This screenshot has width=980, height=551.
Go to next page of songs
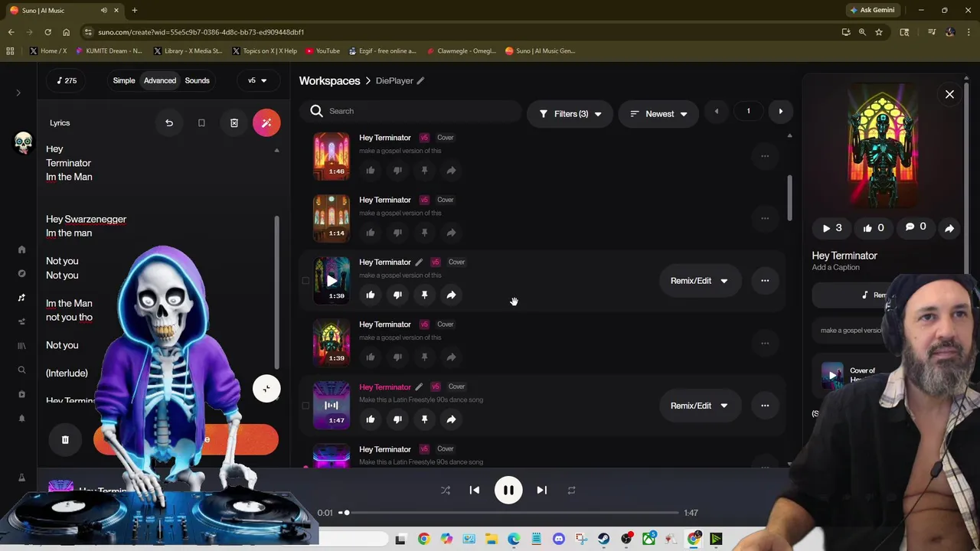coord(780,111)
